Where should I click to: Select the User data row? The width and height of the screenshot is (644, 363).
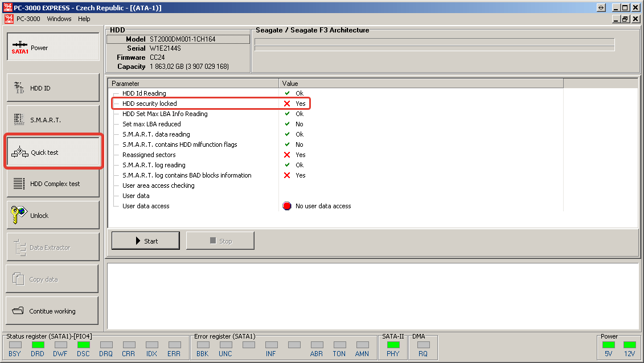click(335, 196)
